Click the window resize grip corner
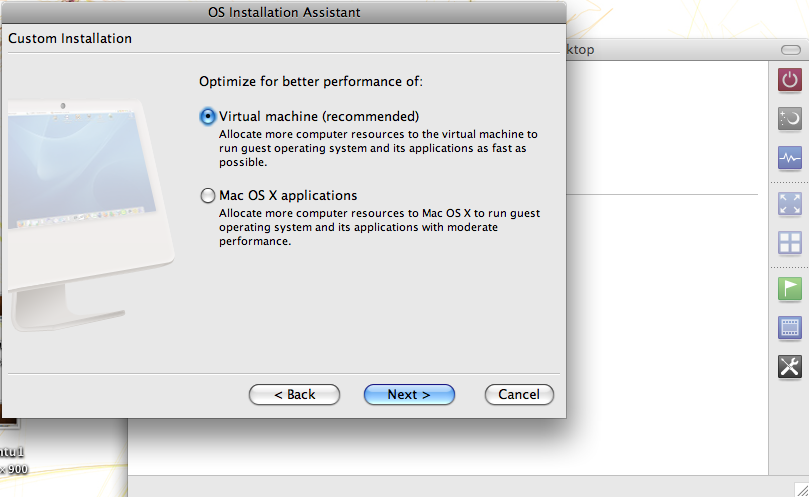Screen dimensions: 809x497 point(801,489)
